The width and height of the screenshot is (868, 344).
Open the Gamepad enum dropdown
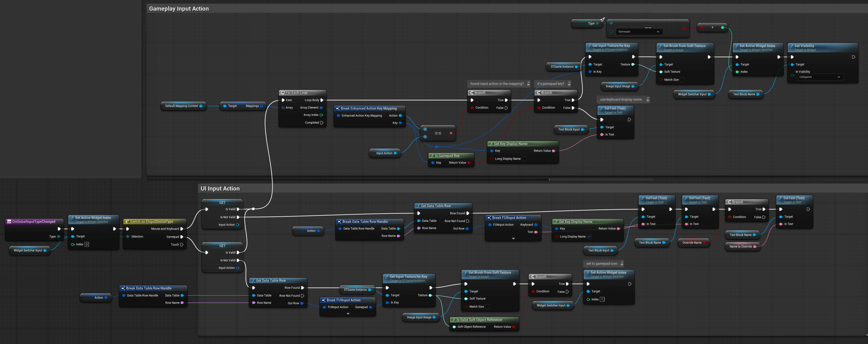639,32
